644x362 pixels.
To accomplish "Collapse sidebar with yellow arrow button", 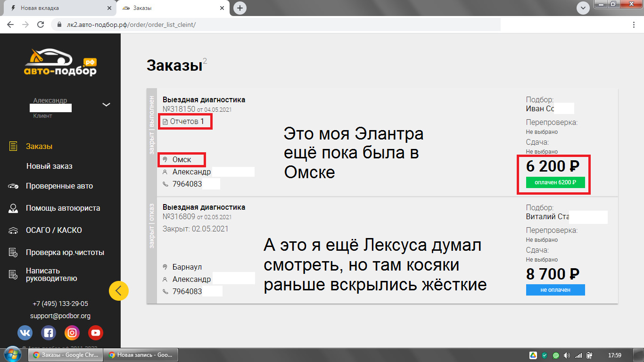I will (x=119, y=291).
